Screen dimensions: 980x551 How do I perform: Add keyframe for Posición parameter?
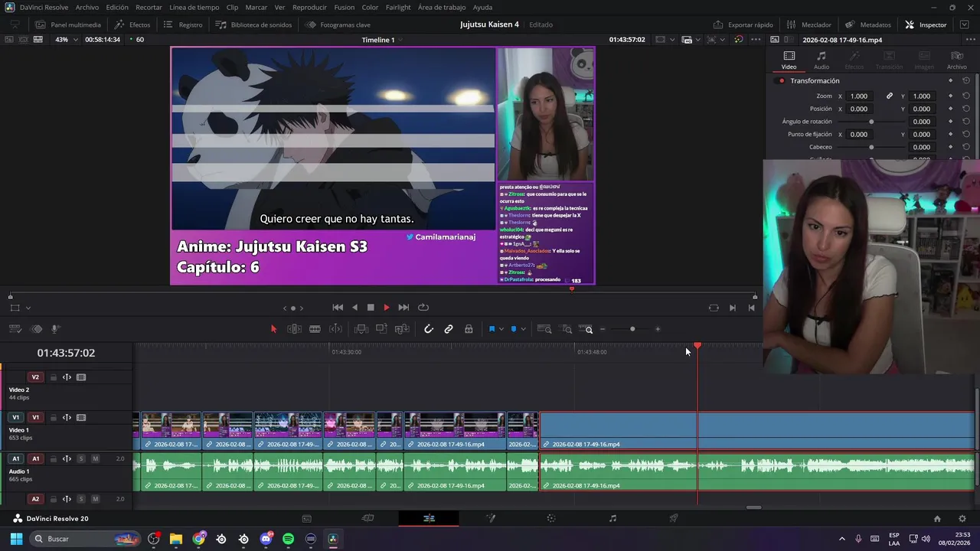(x=950, y=109)
